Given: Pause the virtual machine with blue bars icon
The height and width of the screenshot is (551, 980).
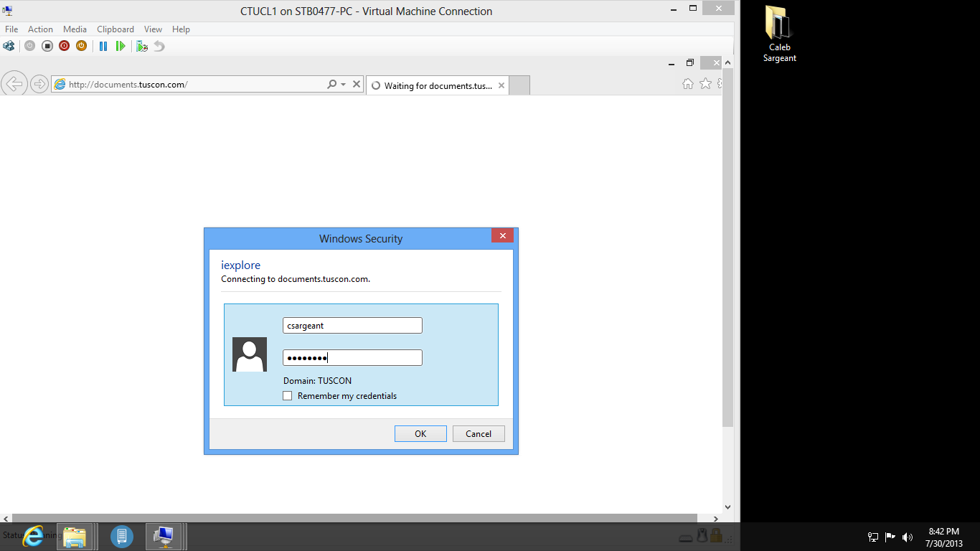Looking at the screenshot, I should [103, 46].
